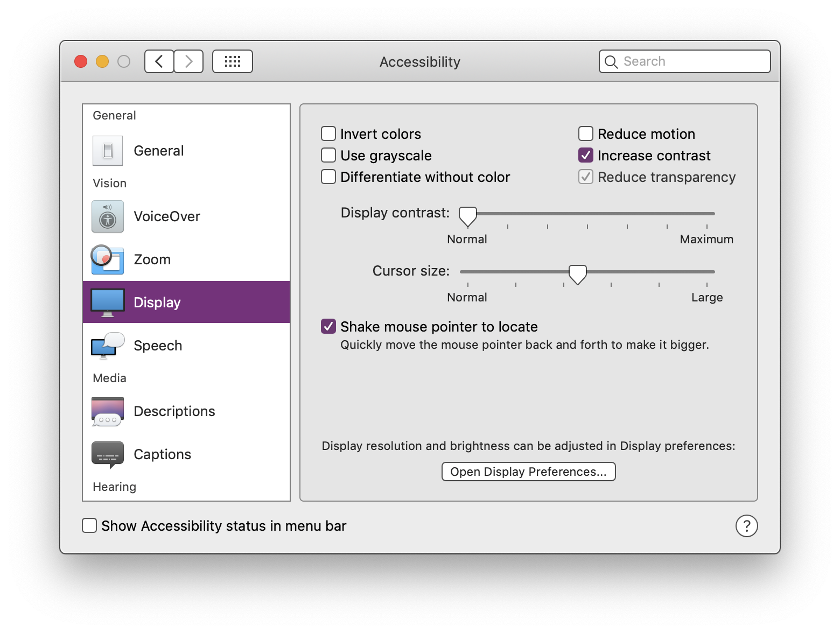Enable Invert colors checkbox
The image size is (840, 633).
coord(328,133)
